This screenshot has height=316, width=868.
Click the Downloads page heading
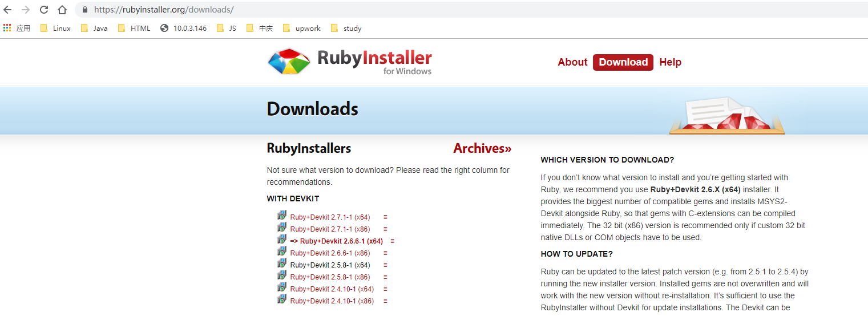(312, 110)
